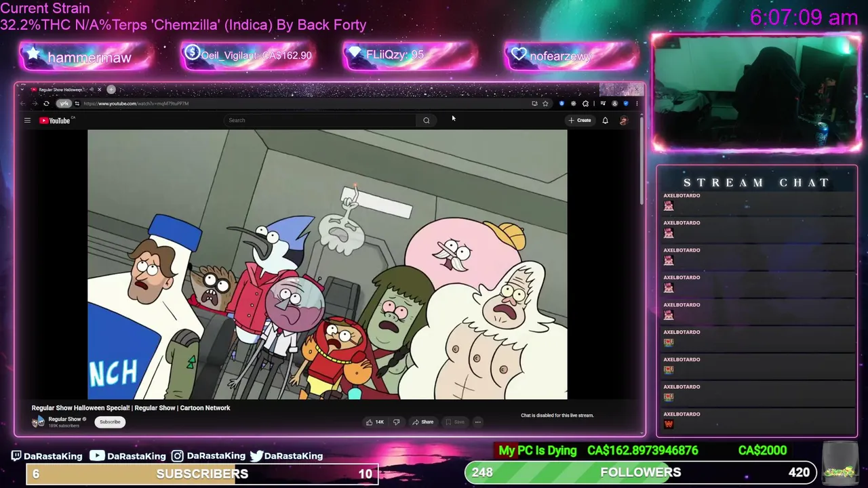The width and height of the screenshot is (868, 488).
Task: Reload the page in the browser
Action: coord(46,104)
